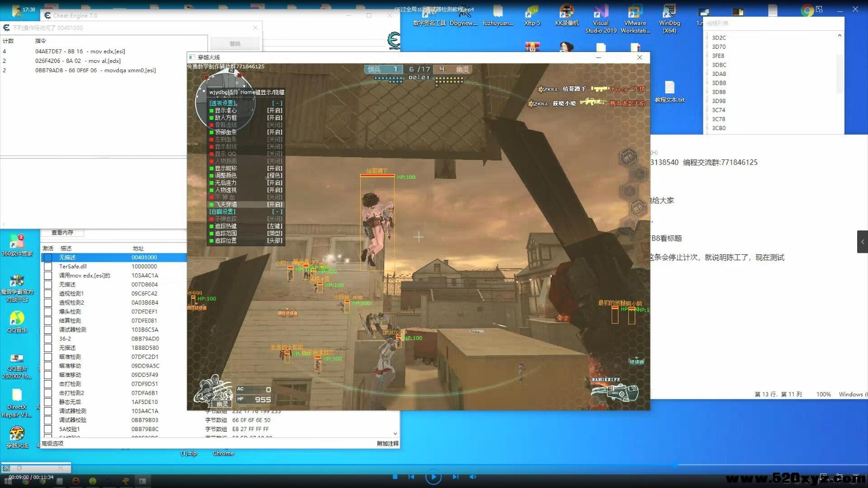The height and width of the screenshot is (488, 868).
Task: Launch the KK录像机 desktop icon
Action: coord(566,15)
